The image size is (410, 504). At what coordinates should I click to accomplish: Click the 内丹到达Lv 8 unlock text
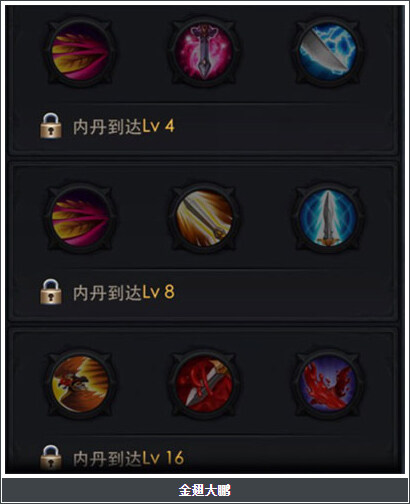point(124,292)
